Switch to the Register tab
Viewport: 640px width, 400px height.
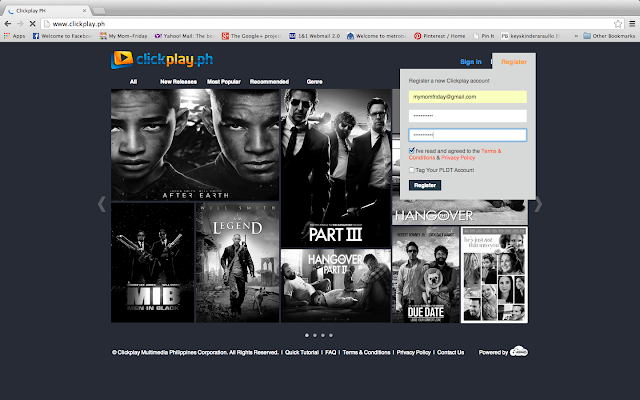tap(514, 62)
